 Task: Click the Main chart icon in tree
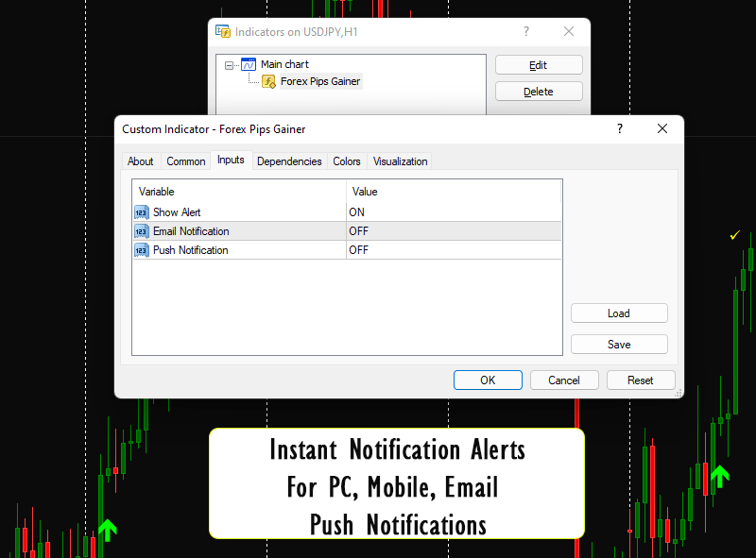point(249,64)
